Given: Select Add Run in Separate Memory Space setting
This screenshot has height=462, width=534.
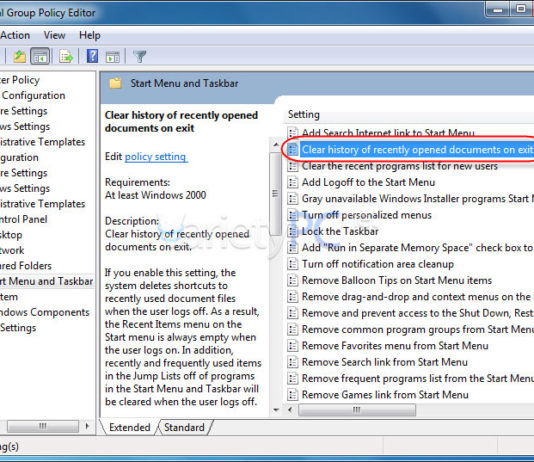Looking at the screenshot, I should tap(417, 248).
